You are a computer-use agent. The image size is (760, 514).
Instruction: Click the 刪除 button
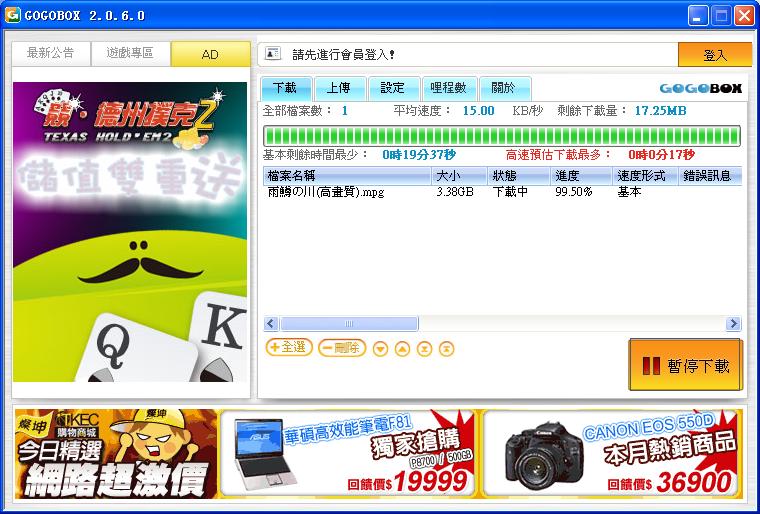coord(342,348)
